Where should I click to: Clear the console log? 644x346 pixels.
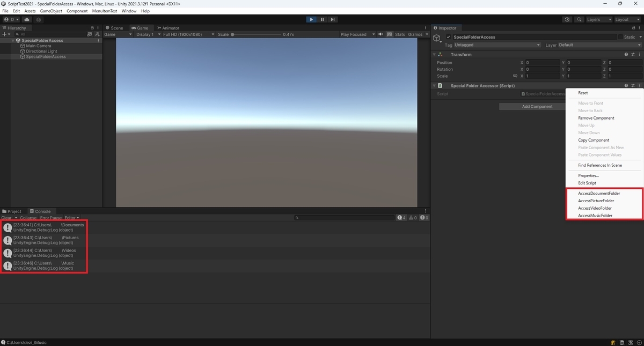click(6, 218)
